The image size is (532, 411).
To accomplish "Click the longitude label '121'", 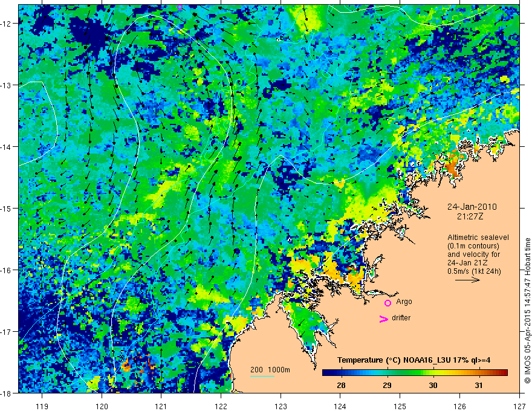I will (161, 406).
